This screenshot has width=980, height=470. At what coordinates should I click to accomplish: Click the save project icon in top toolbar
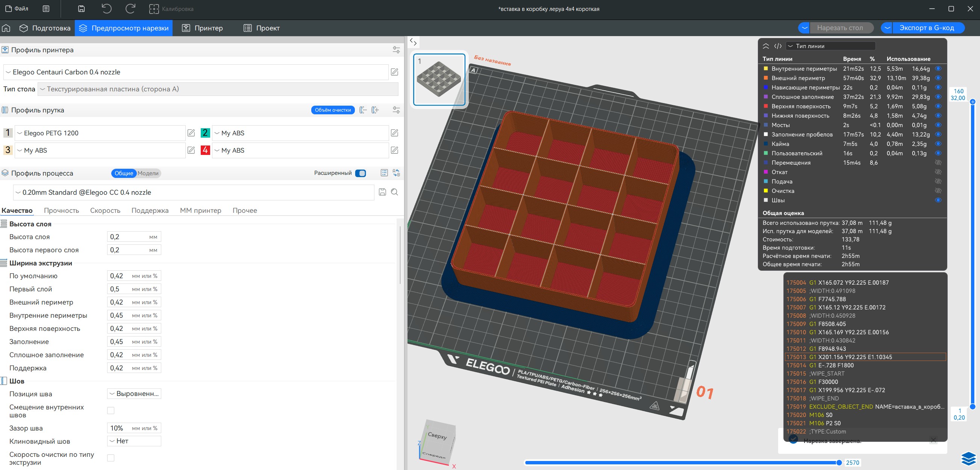click(x=81, y=9)
